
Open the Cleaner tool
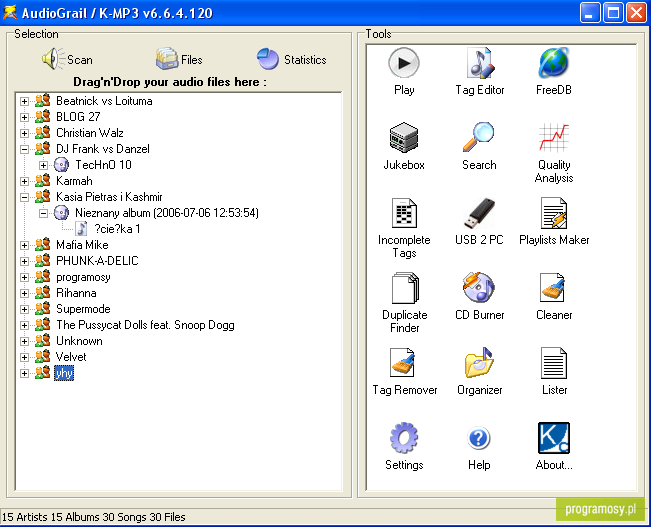554,297
